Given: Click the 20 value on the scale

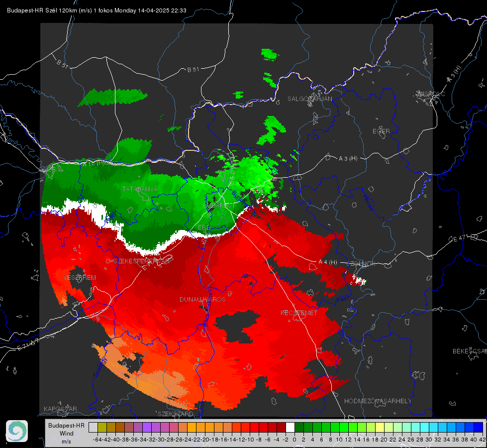Looking at the screenshot, I should 384,440.
